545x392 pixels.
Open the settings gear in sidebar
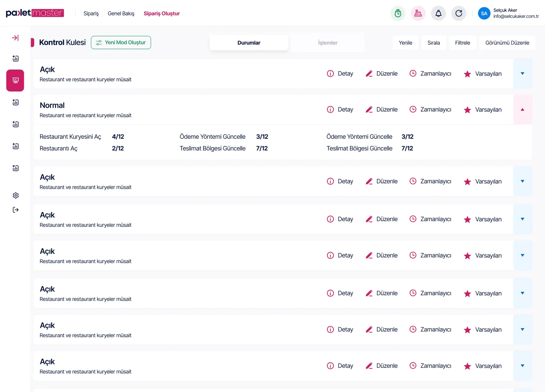16,195
